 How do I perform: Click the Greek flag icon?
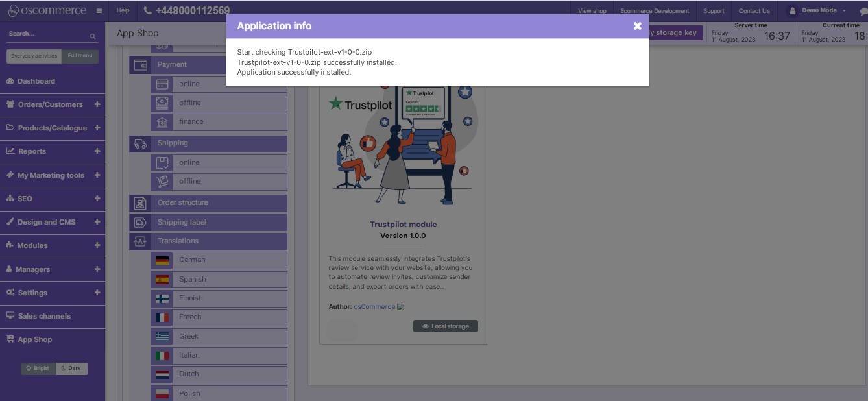[x=162, y=336]
